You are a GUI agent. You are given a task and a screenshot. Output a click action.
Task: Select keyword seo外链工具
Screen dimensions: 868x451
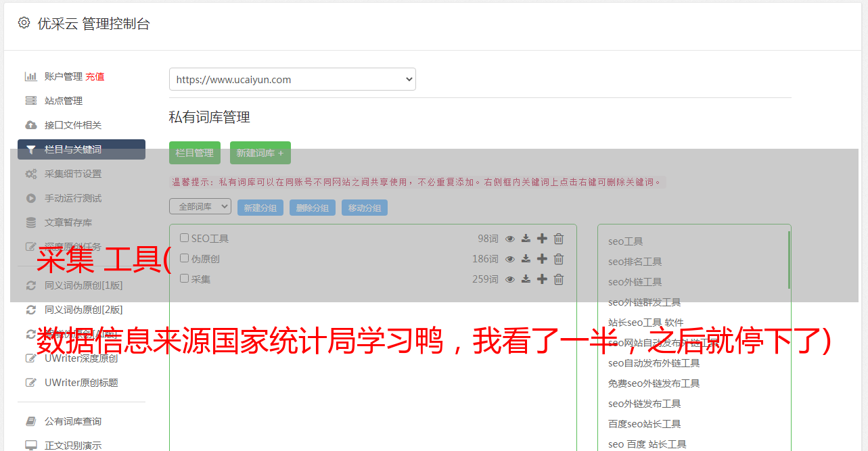coord(635,282)
